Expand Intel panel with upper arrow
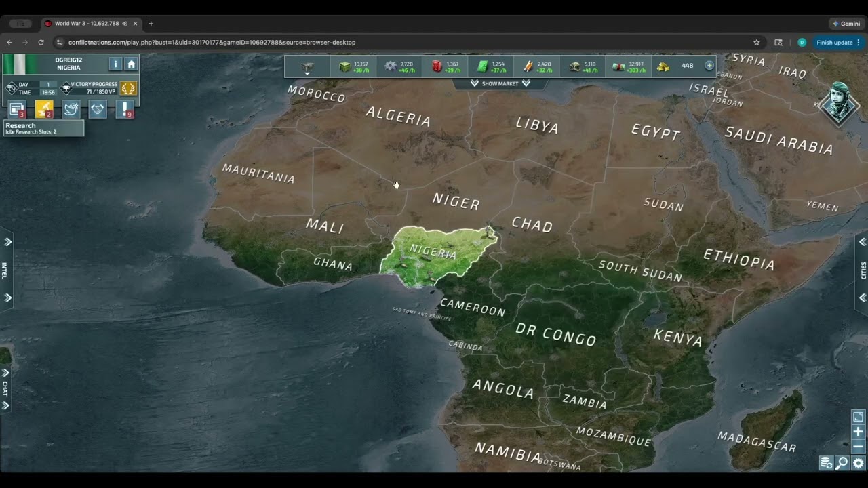This screenshot has height=488, width=868. pos(8,242)
